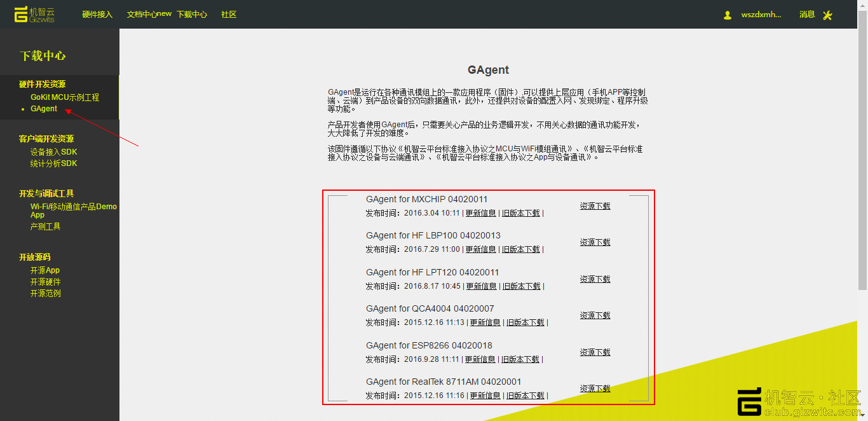This screenshot has height=421, width=868.
Task: Open 开源范例 in sidebar
Action: point(46,293)
